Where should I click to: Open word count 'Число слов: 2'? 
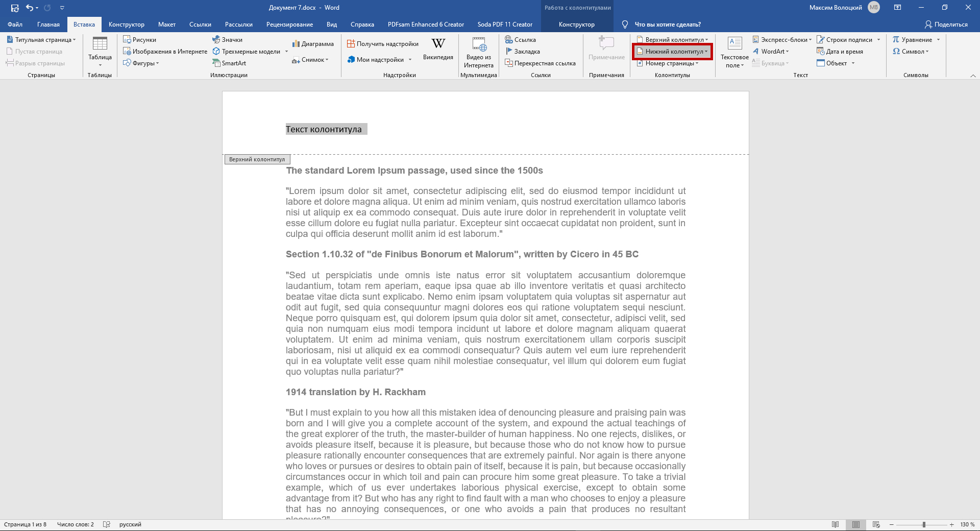click(x=76, y=524)
